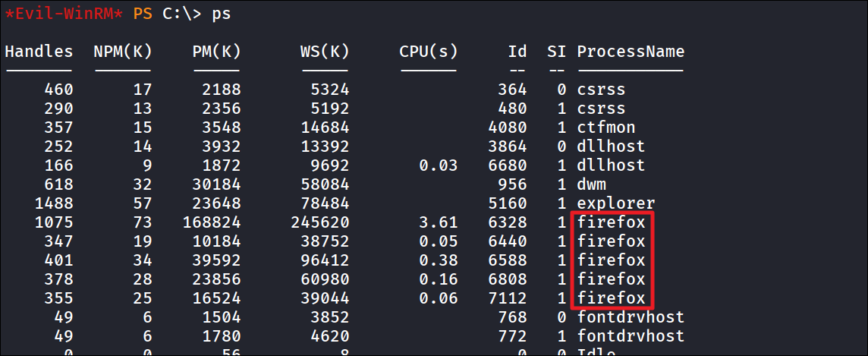
Task: Click the CPU value 3.61
Action: coord(439,222)
